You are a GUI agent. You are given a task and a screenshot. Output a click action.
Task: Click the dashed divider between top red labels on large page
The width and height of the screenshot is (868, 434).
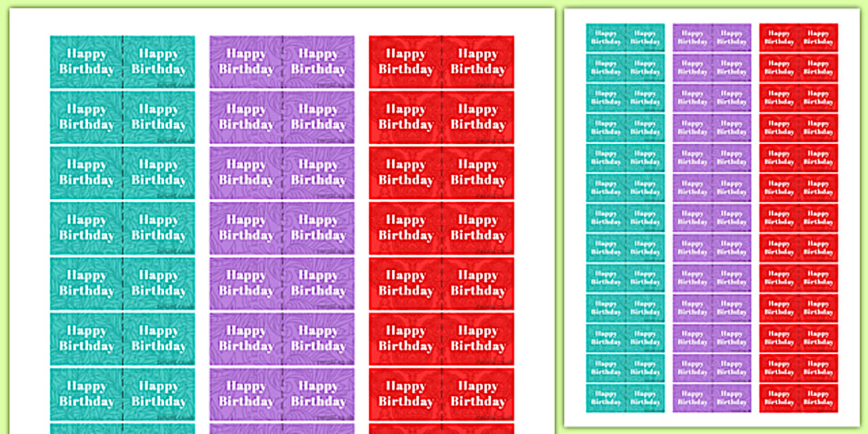[442, 61]
